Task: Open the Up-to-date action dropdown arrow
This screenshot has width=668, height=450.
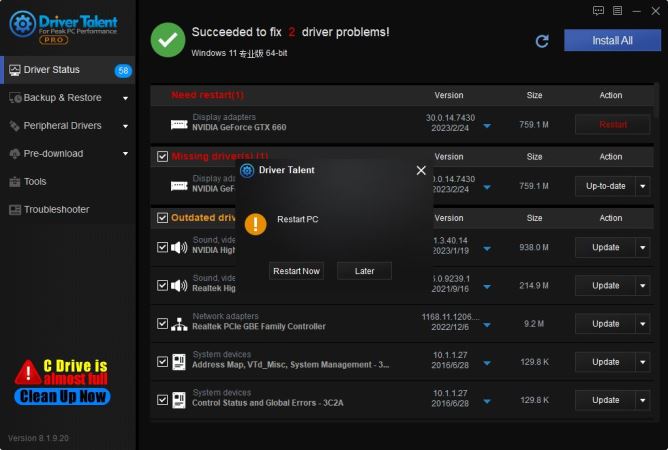Action: point(643,186)
